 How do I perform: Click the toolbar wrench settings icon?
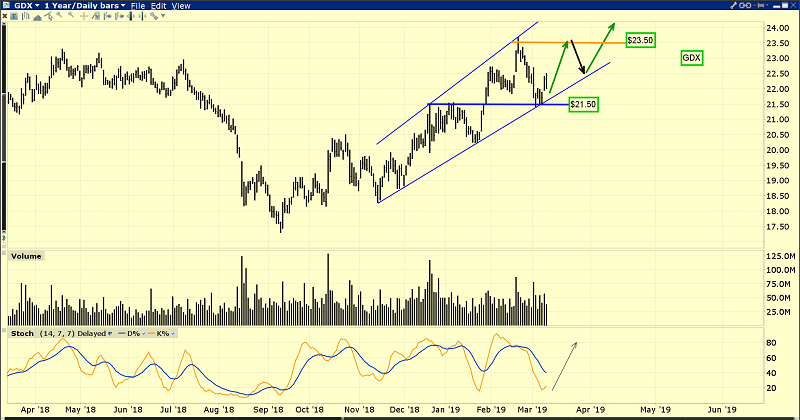coord(154,16)
